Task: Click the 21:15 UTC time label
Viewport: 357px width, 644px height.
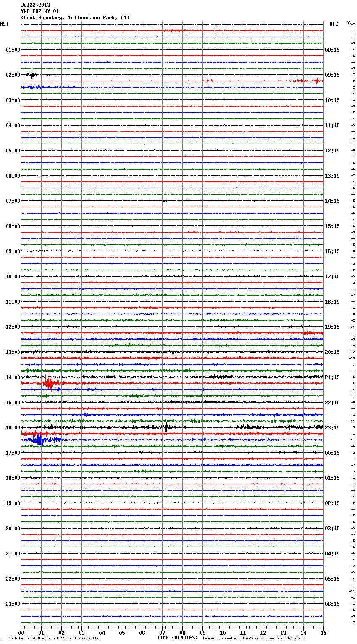Action: 332,377
